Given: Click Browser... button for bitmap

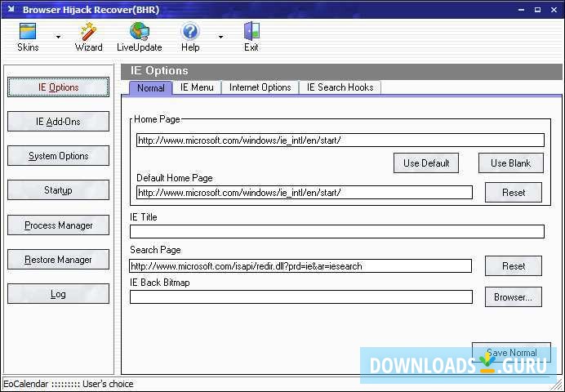Looking at the screenshot, I should (513, 297).
